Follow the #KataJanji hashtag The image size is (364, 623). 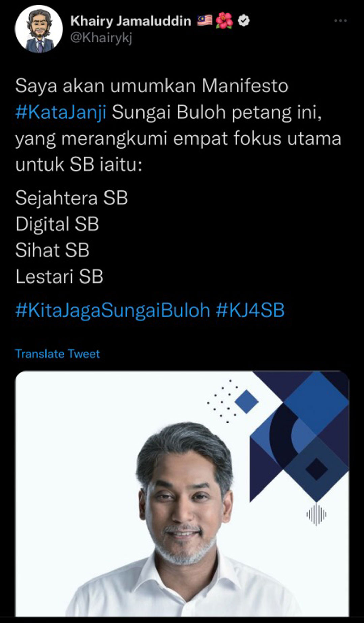(x=61, y=112)
